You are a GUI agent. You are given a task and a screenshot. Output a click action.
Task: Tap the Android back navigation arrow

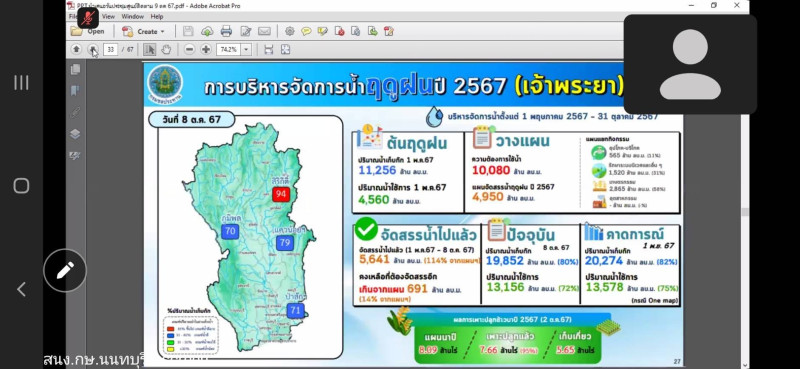(x=21, y=289)
